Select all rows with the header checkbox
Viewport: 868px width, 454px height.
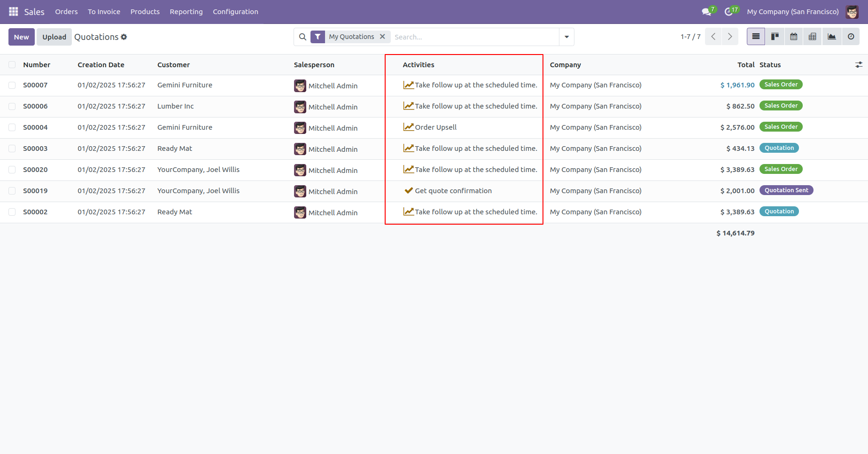(12, 65)
